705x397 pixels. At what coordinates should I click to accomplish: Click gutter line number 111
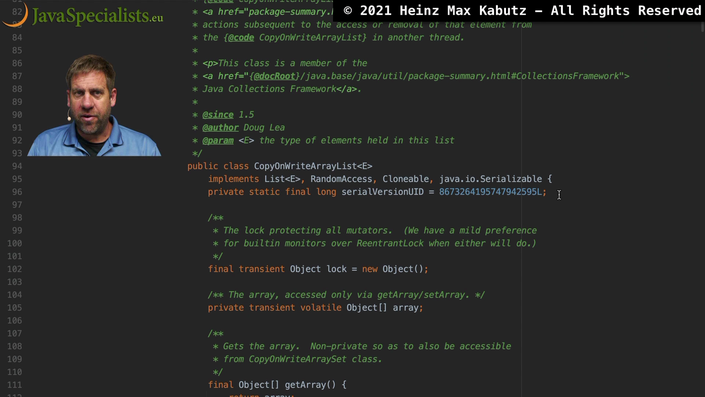[14, 385]
